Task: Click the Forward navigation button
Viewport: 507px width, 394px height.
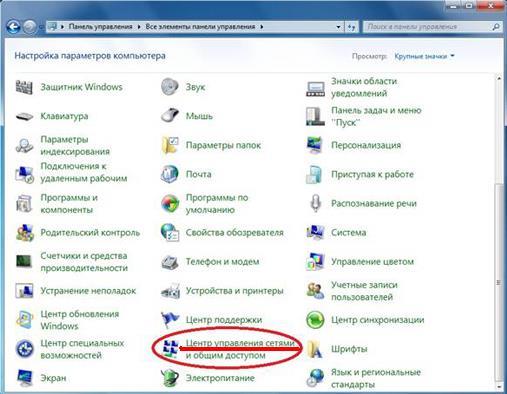Action: 30,27
